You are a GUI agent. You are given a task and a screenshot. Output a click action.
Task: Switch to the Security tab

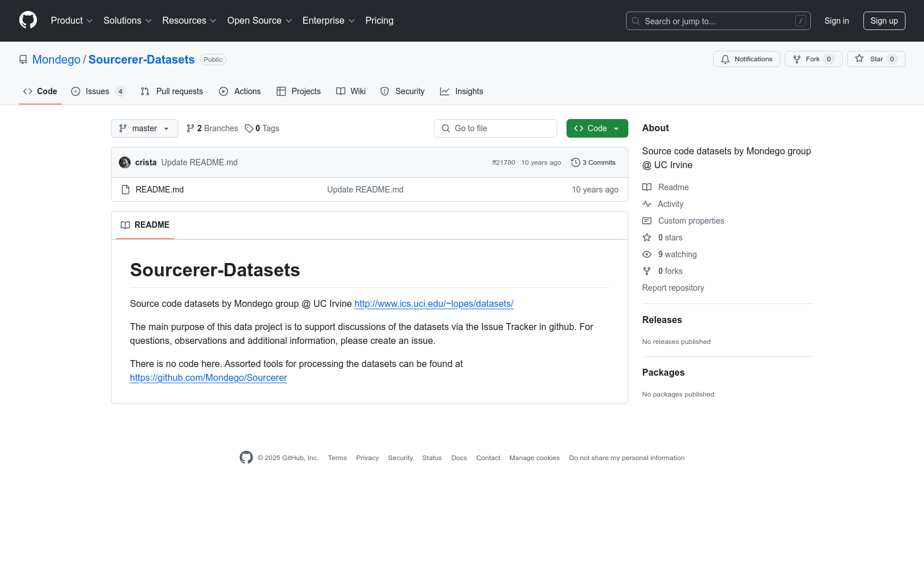[403, 91]
